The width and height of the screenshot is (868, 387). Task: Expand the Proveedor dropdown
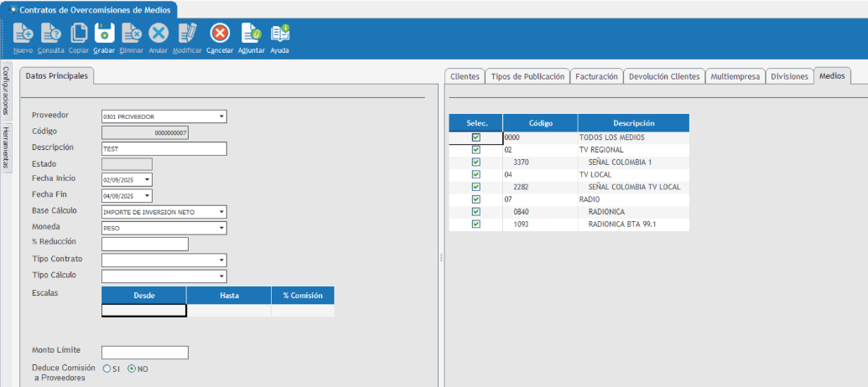[221, 116]
